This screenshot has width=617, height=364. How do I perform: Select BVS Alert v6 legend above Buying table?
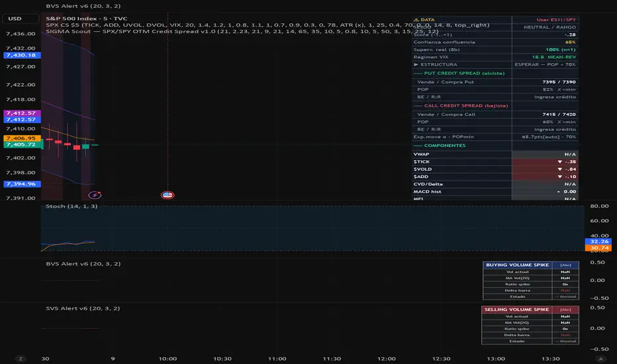(x=83, y=263)
